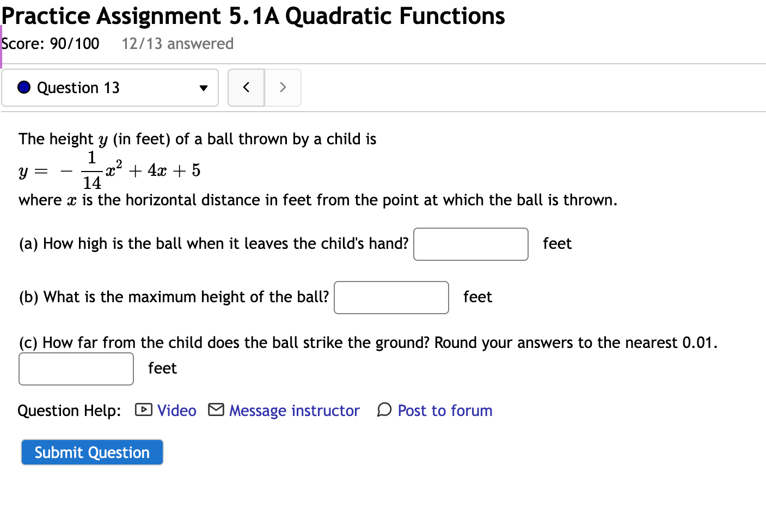
Task: Click the answer box for part (b)
Action: click(x=391, y=297)
